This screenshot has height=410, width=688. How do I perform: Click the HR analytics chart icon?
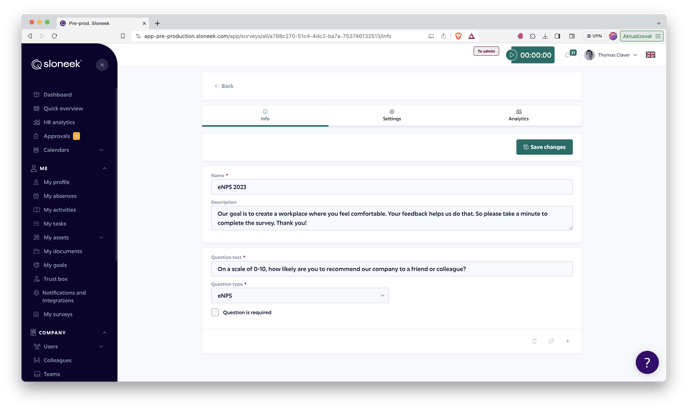click(x=36, y=122)
